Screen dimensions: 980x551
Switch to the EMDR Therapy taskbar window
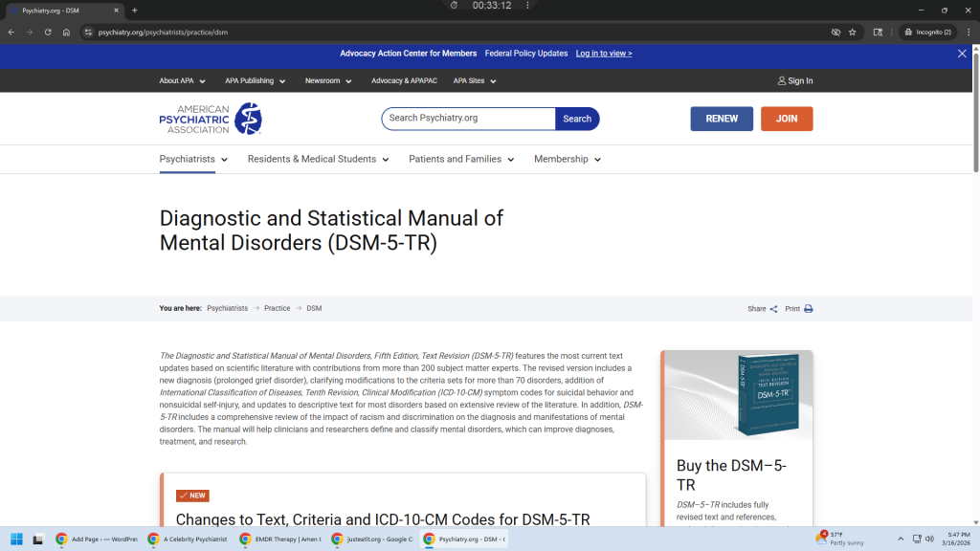(278, 539)
